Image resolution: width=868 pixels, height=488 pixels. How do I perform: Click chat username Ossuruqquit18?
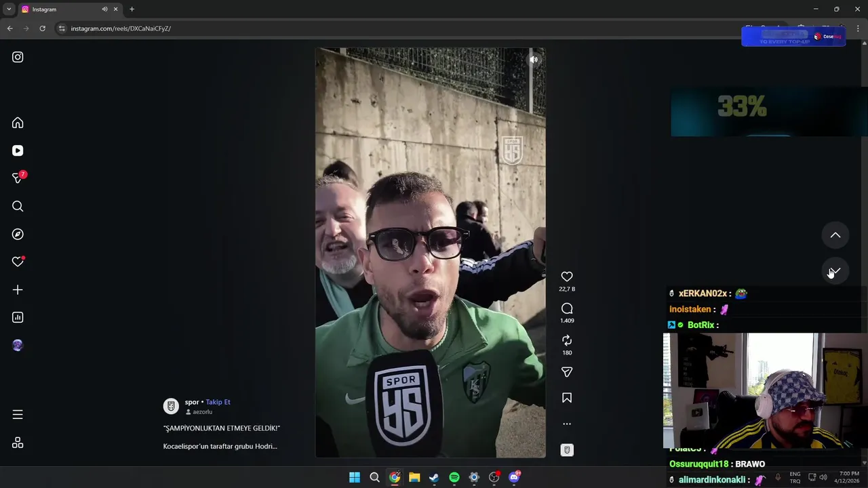coord(698,464)
